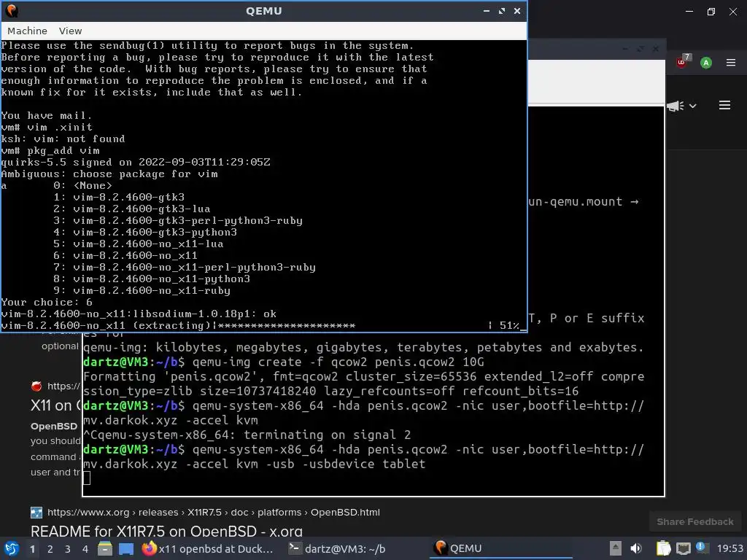The image size is (747, 560).
Task: Open the Firefox hamburger application menu
Action: click(x=731, y=63)
